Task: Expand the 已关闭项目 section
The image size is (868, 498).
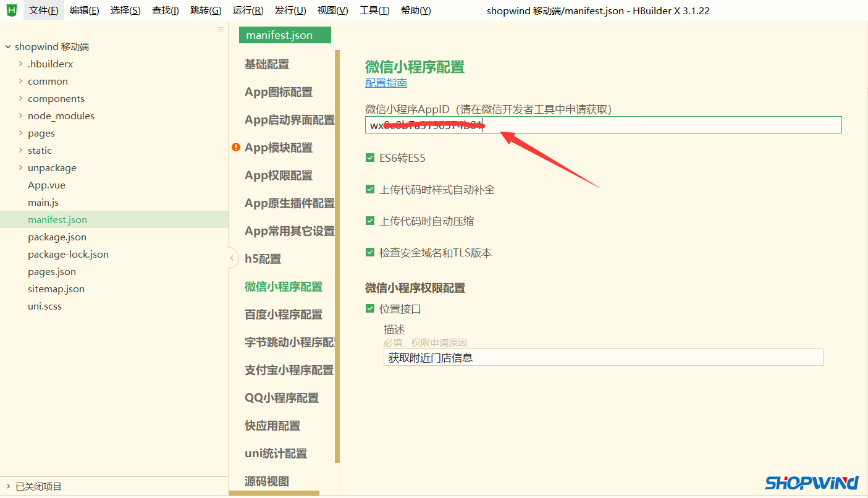Action: click(7, 486)
